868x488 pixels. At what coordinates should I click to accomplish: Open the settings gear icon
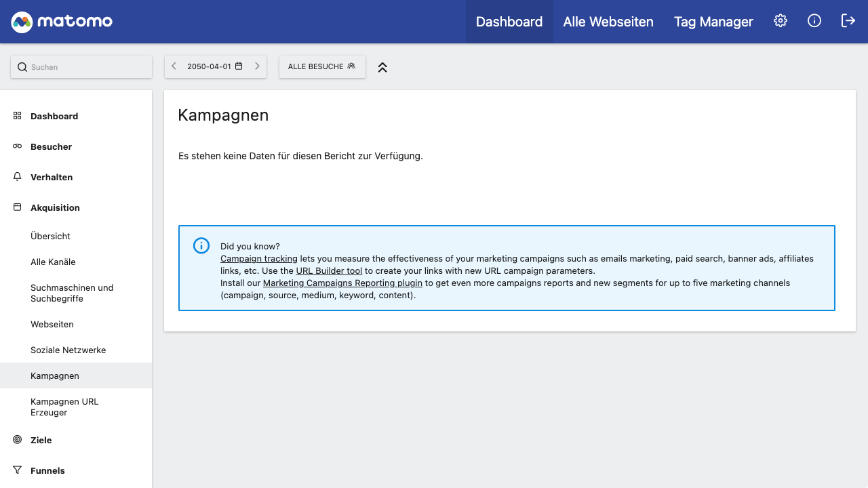point(781,21)
